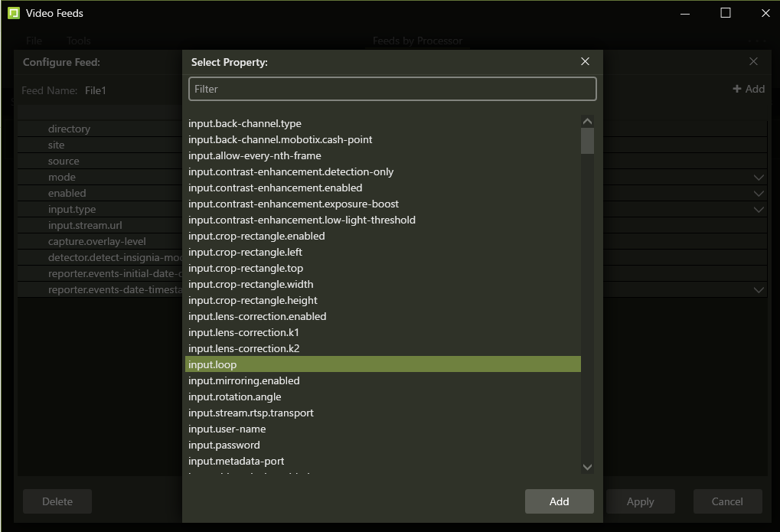Select input.mirroring.enabled in the list
780x532 pixels.
pos(244,381)
